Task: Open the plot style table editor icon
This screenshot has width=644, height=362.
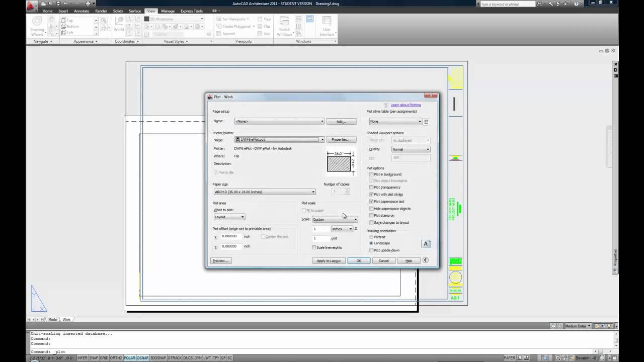Action: click(x=426, y=122)
